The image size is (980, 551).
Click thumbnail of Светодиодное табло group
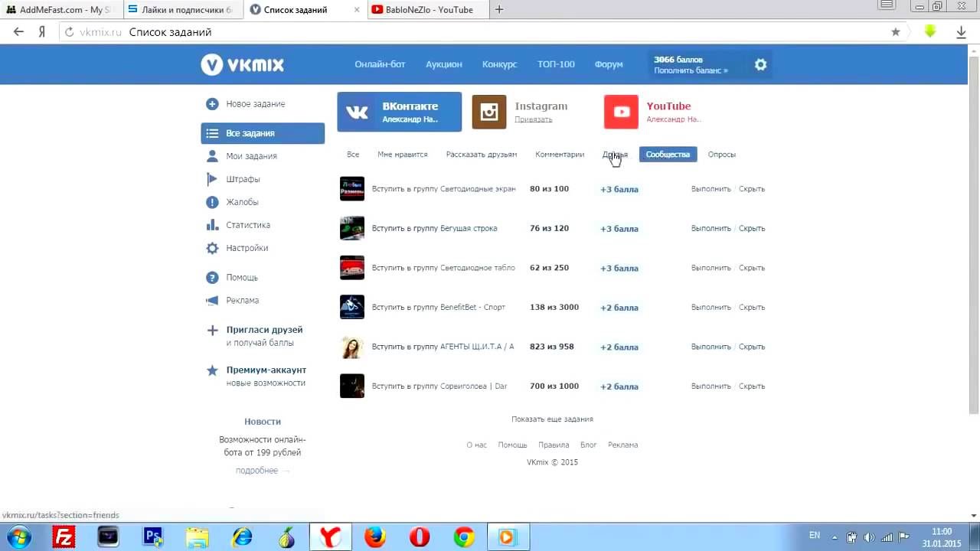pyautogui.click(x=352, y=268)
